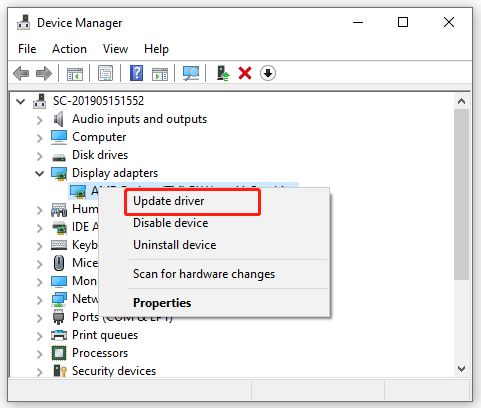Expand Audio inputs and outputs
The height and width of the screenshot is (408, 481).
coord(40,120)
